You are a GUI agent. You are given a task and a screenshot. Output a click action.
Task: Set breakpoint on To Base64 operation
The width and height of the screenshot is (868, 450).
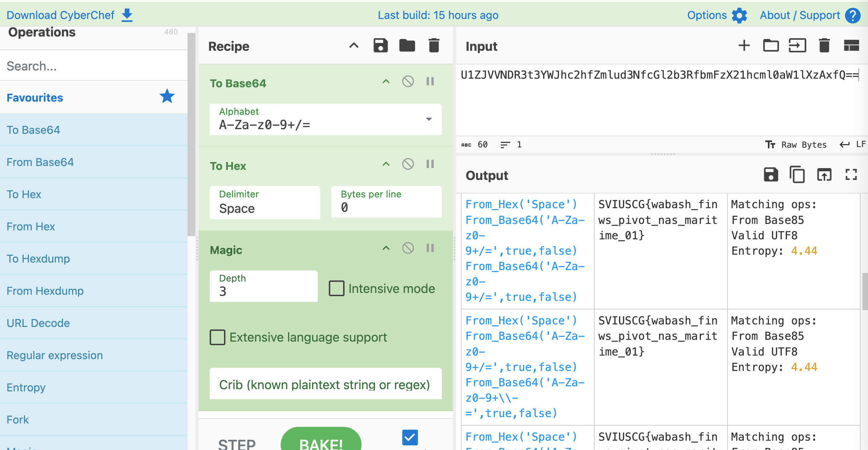click(430, 82)
